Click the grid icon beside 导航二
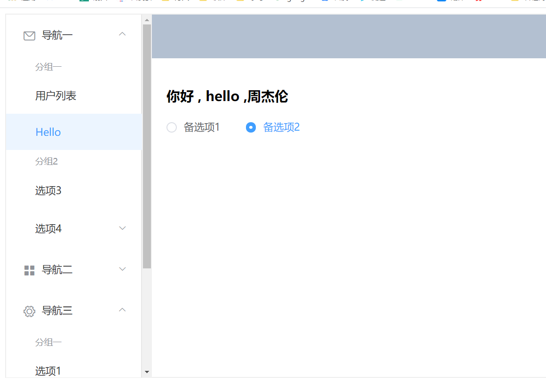This screenshot has height=392, width=546. (x=29, y=271)
